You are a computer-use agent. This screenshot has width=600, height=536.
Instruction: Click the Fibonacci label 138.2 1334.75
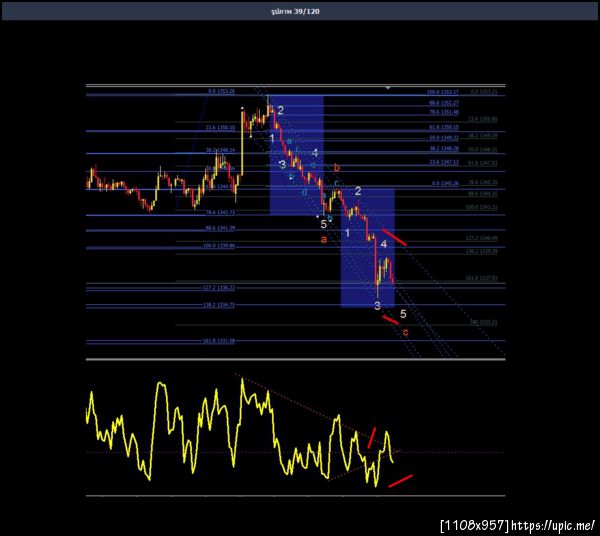coord(218,305)
